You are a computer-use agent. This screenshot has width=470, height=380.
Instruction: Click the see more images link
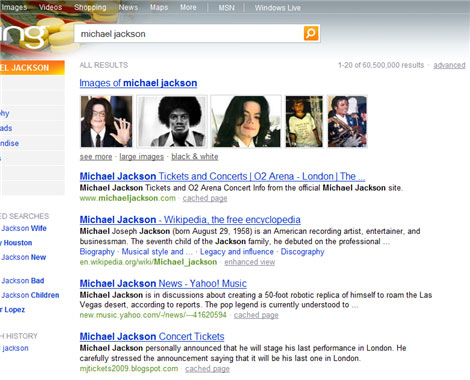pos(96,157)
